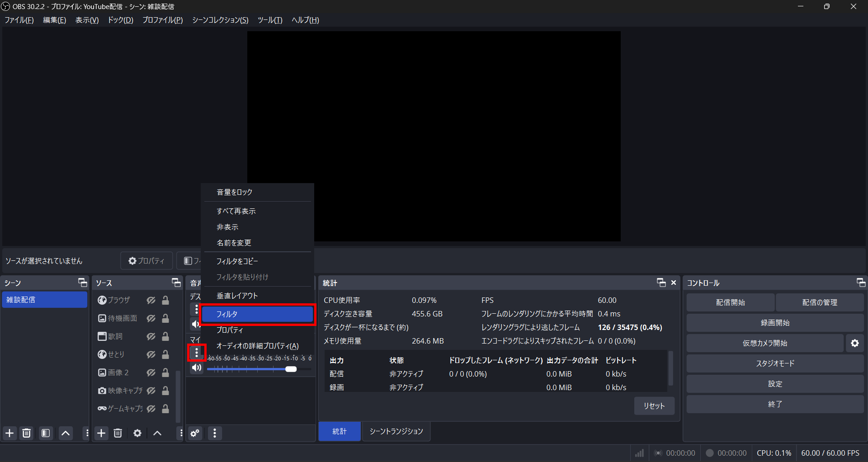This screenshot has height=462, width=868.
Task: Enable スタジオモード
Action: pos(775,363)
